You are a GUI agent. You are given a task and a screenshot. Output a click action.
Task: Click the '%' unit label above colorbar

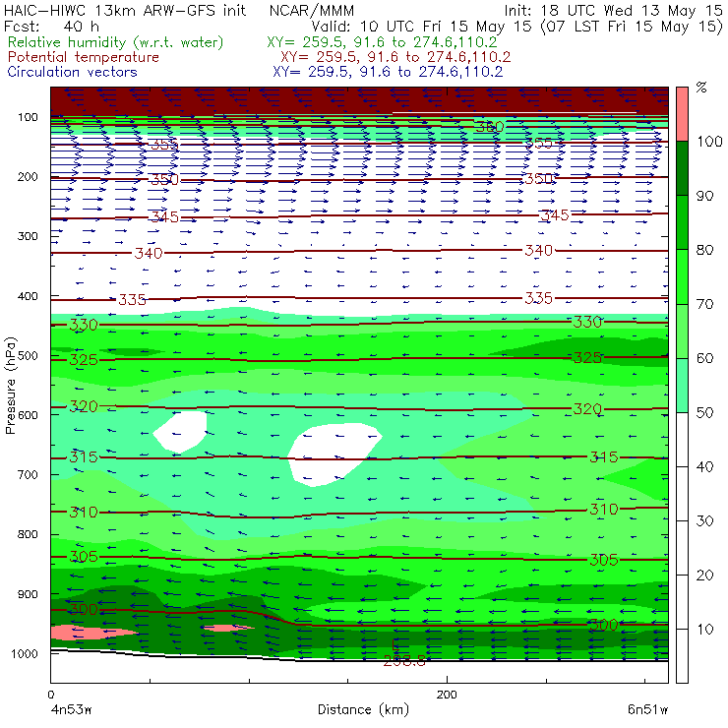pos(701,88)
